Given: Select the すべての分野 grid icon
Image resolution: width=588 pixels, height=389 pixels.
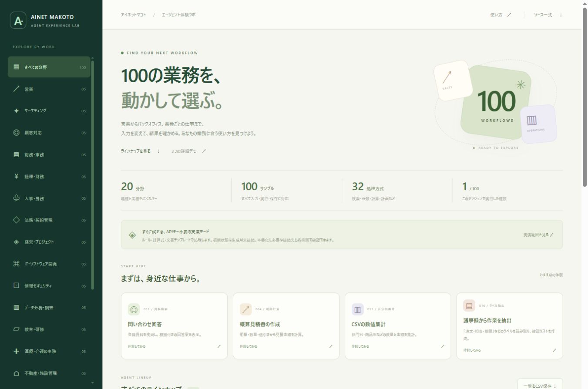Looking at the screenshot, I should (17, 67).
